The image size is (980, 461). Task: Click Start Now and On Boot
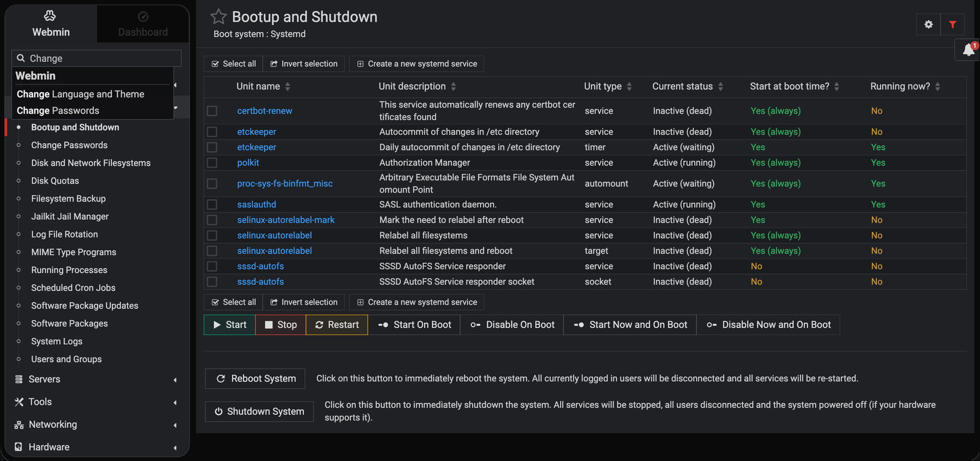(630, 325)
